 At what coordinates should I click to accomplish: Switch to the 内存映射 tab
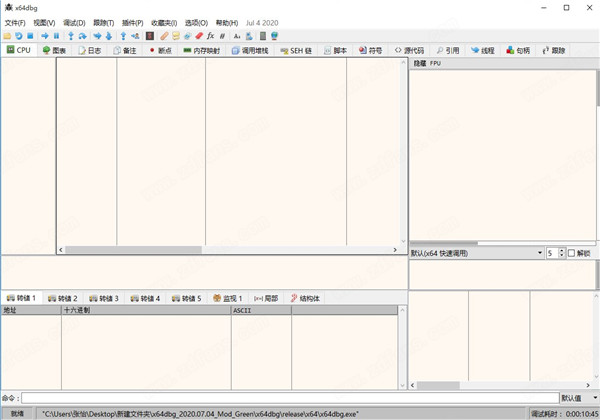[x=202, y=50]
